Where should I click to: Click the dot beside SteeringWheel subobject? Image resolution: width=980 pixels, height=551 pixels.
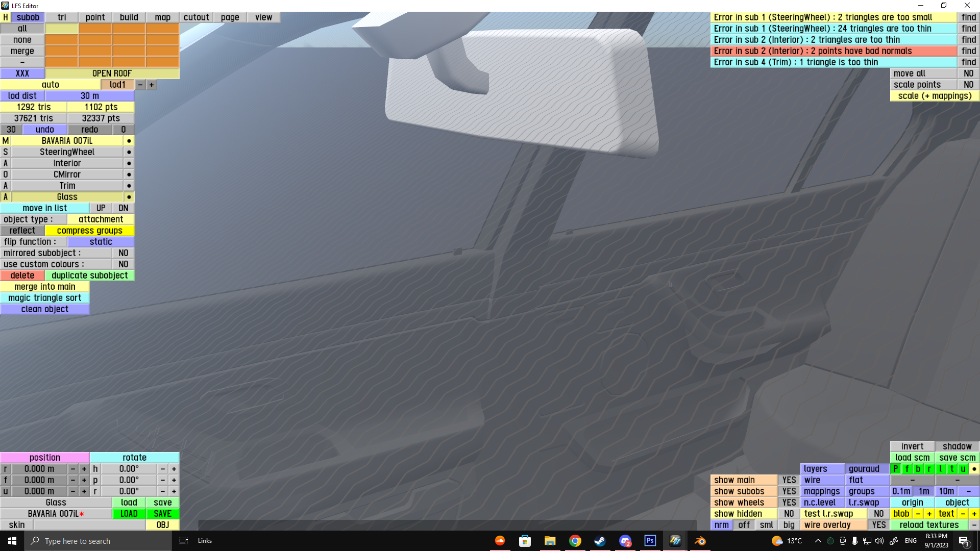[129, 152]
